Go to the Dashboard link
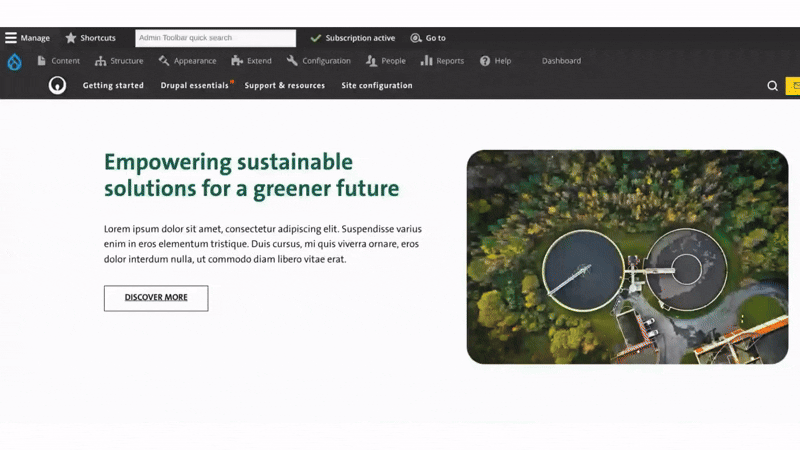Viewport: 800px width, 450px height. click(561, 61)
